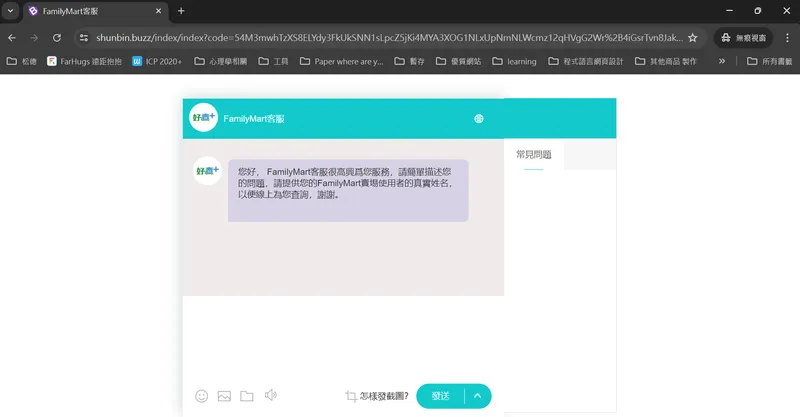Open the 暫存 bookmark folder
This screenshot has width=800, height=417.
coord(410,61)
